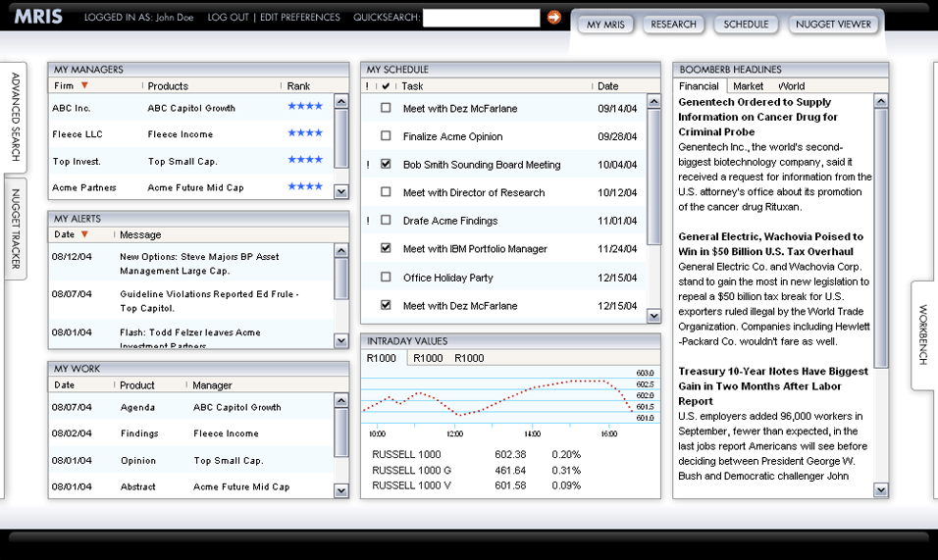Expand the Advanced Search side panel
The height and width of the screenshot is (560, 938).
coord(15,117)
